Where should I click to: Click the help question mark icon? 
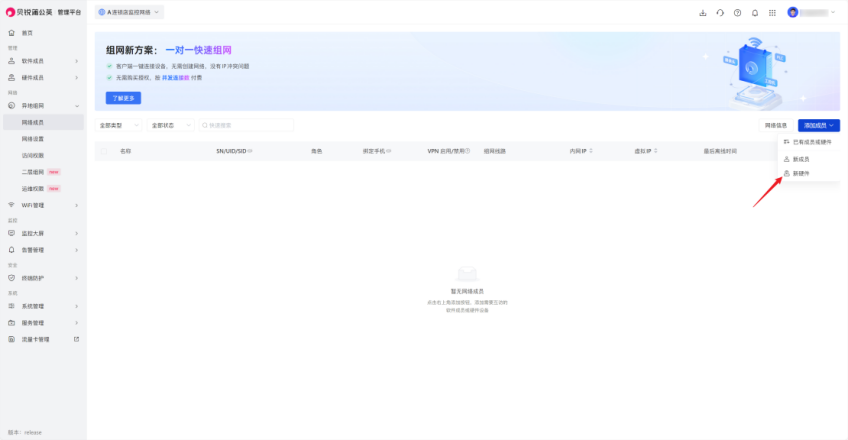tap(737, 12)
